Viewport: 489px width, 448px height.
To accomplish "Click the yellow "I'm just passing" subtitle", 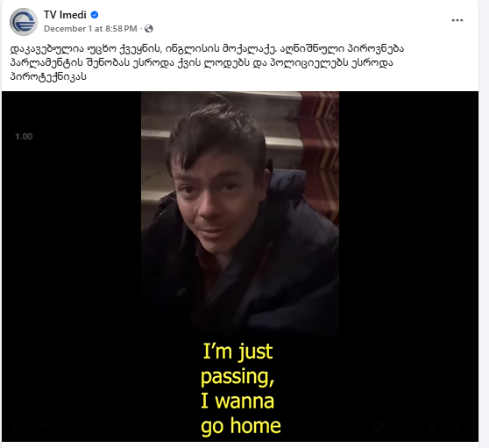I will coord(237,364).
